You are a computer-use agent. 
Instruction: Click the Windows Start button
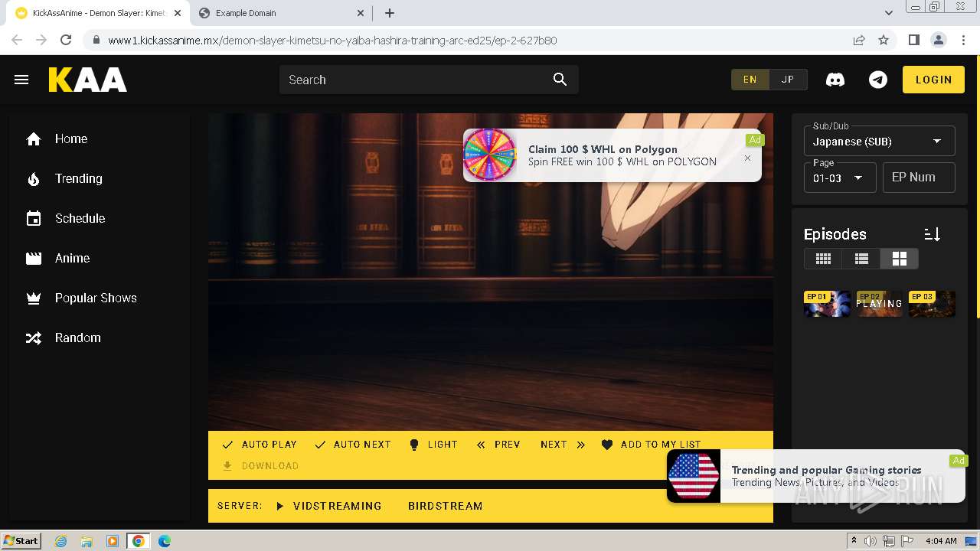click(21, 541)
